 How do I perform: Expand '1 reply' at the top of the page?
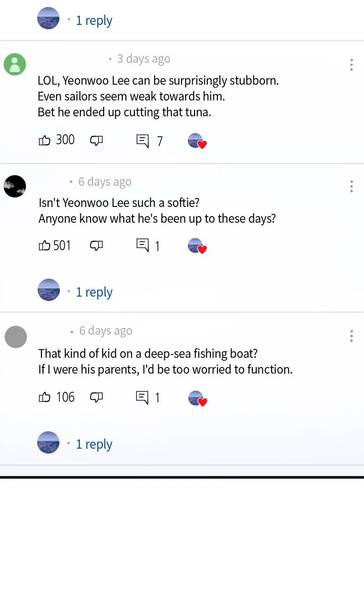coord(94,21)
